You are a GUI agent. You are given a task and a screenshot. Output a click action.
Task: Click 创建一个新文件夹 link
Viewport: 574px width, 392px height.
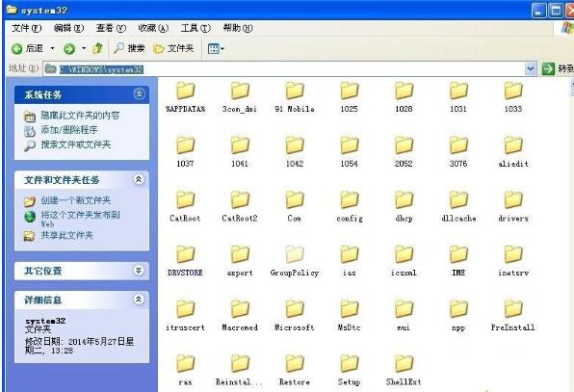[x=76, y=200]
